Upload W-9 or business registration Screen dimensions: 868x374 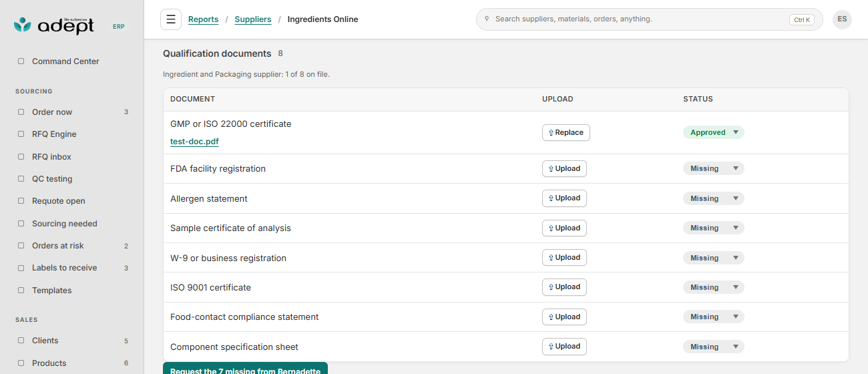tap(564, 257)
